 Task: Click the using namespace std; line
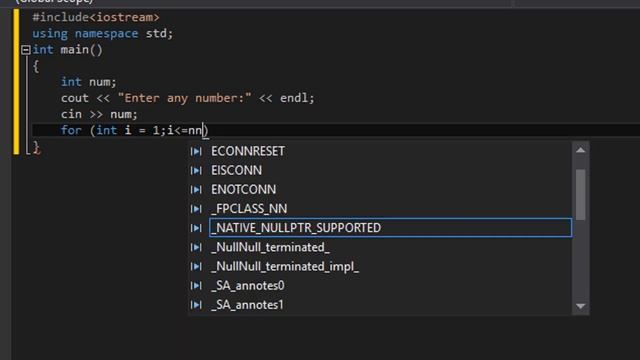click(103, 33)
